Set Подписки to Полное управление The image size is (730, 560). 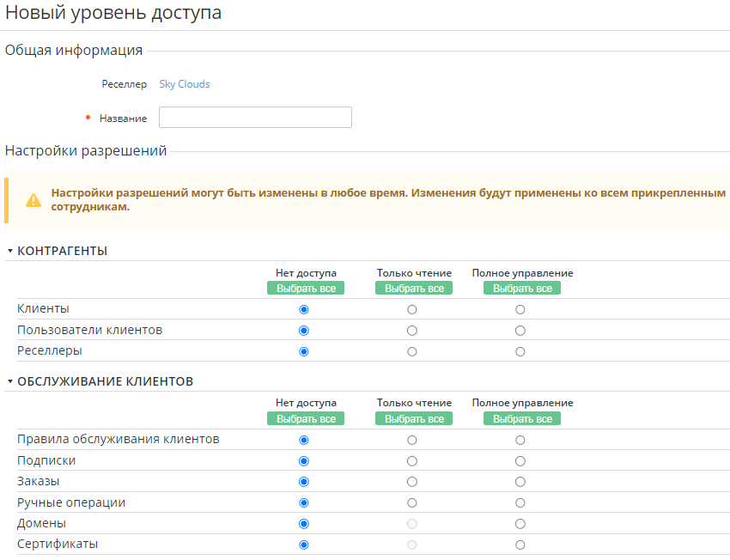[520, 461]
